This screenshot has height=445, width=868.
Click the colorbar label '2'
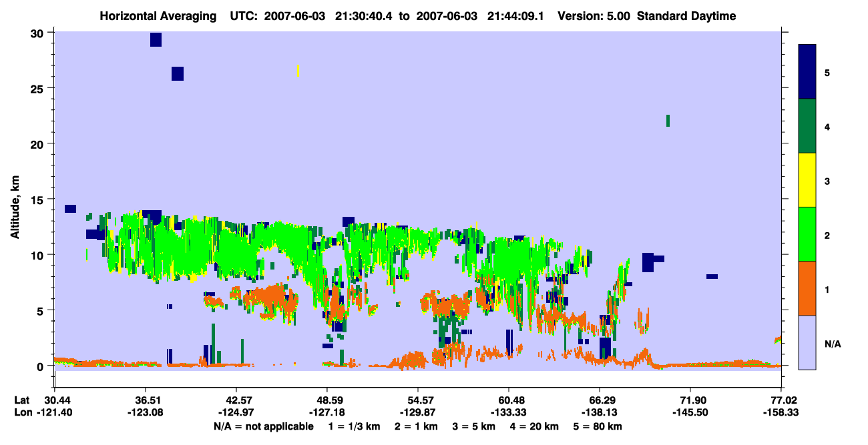click(827, 235)
